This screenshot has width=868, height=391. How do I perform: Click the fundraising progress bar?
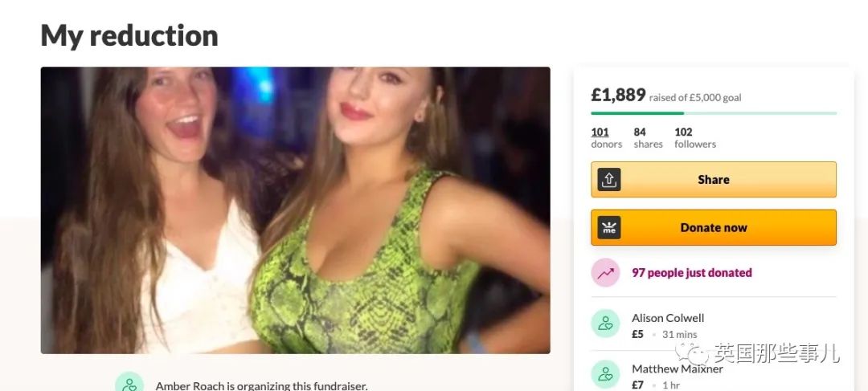coord(714,113)
